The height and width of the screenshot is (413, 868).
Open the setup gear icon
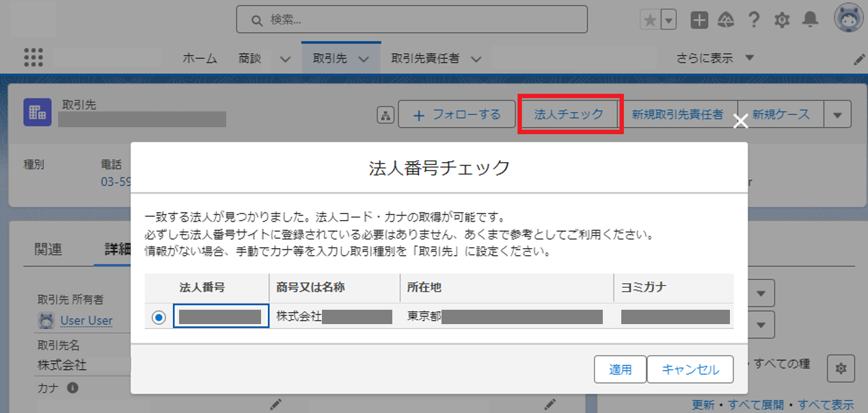782,21
